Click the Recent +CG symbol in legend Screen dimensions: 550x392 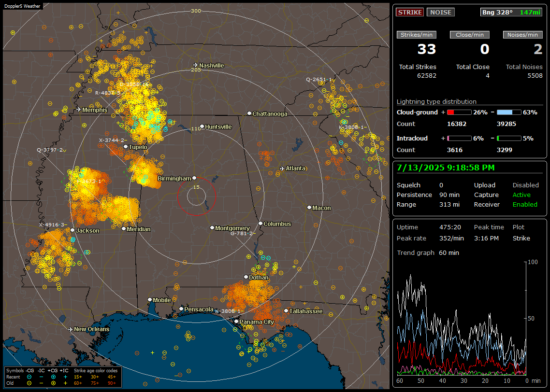click(x=53, y=377)
